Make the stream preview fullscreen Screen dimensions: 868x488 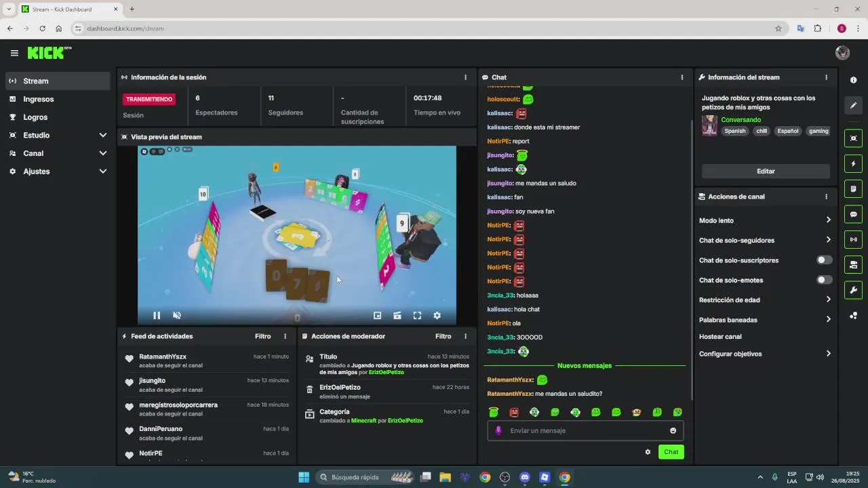point(417,315)
